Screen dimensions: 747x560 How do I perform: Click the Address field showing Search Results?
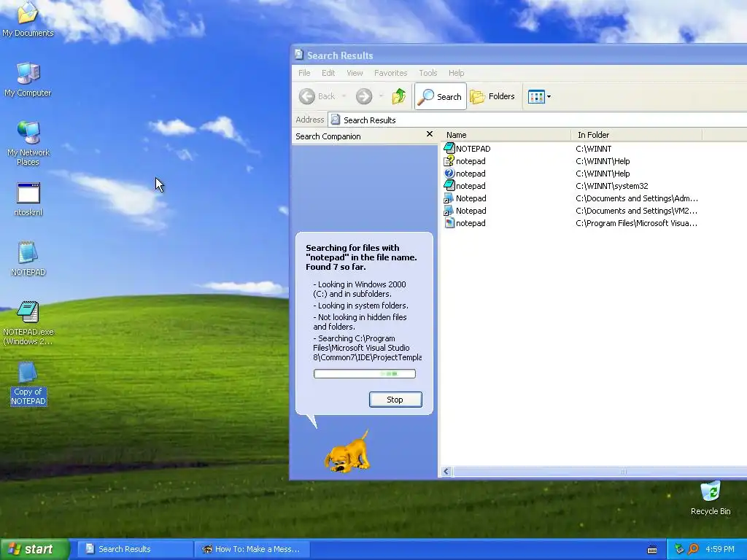(538, 120)
